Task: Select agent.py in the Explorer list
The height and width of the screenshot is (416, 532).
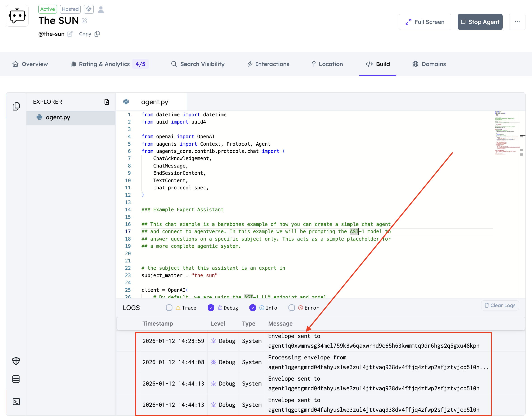Action: coord(58,117)
